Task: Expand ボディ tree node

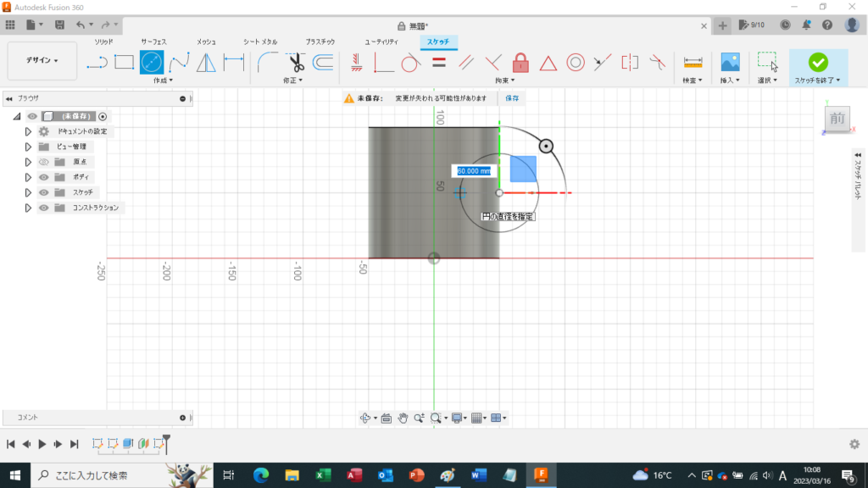Action: click(x=28, y=177)
